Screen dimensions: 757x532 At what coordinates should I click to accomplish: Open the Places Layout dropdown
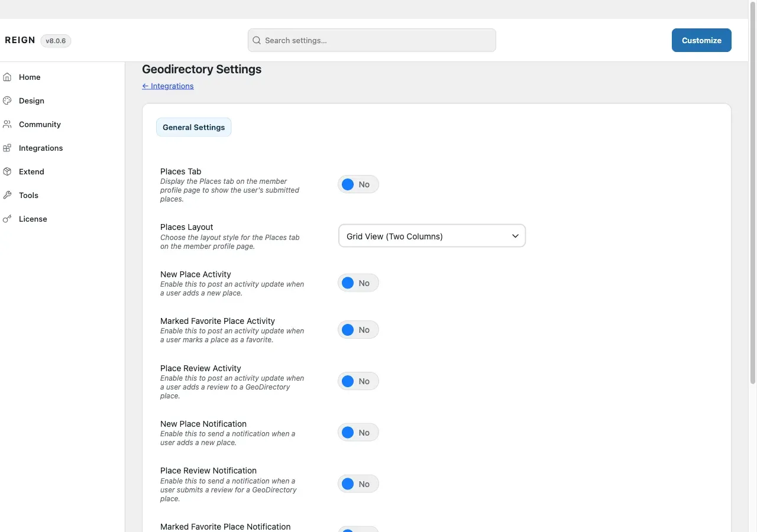coord(432,236)
